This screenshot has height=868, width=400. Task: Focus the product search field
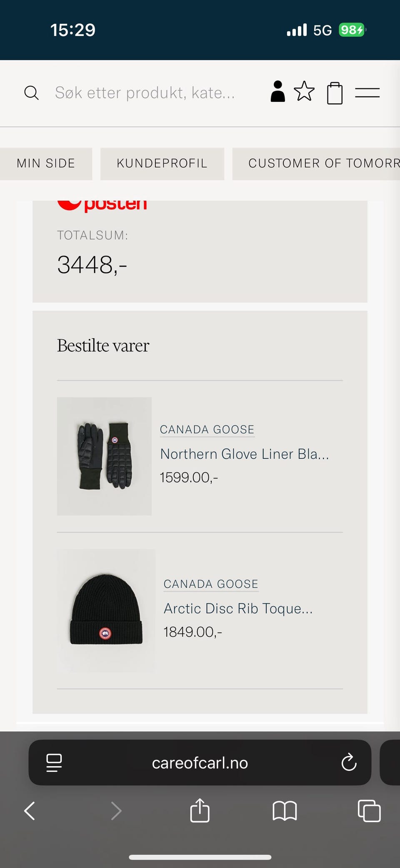tap(145, 93)
